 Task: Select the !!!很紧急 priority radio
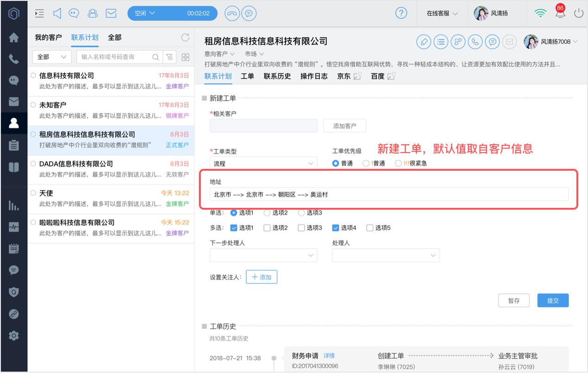pyautogui.click(x=398, y=163)
